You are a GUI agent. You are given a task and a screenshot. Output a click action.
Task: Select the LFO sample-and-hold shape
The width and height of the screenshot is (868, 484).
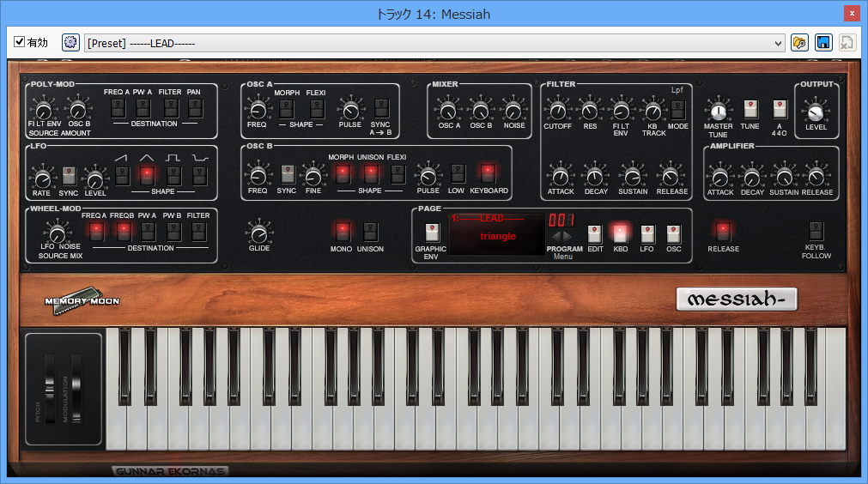point(199,175)
